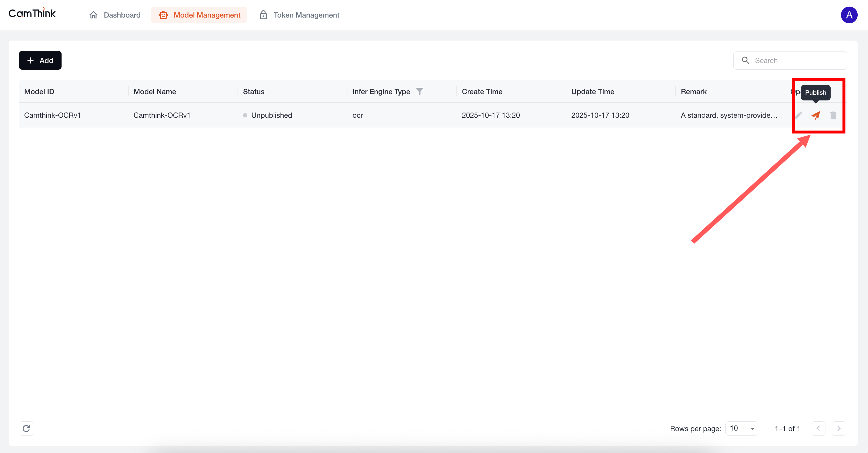Open the Rows per page dropdown
Screen dimensions: 868x453
click(x=742, y=428)
